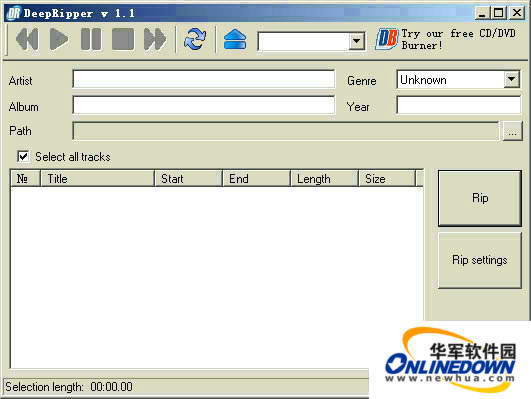Click the End column header

[x=256, y=178]
